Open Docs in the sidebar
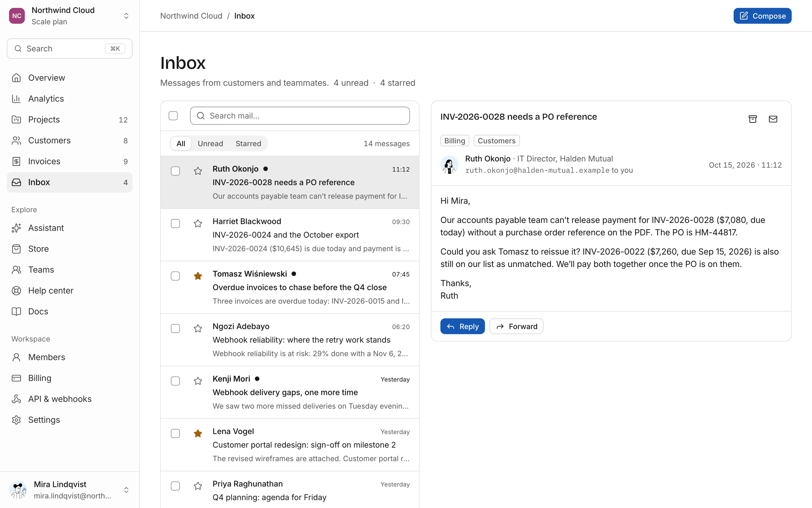This screenshot has height=508, width=812. coord(69,311)
